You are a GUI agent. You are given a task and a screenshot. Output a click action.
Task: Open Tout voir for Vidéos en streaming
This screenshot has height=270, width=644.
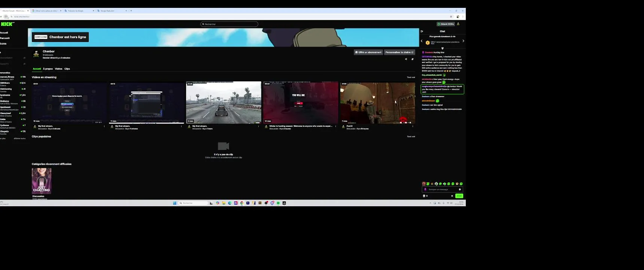(x=411, y=77)
